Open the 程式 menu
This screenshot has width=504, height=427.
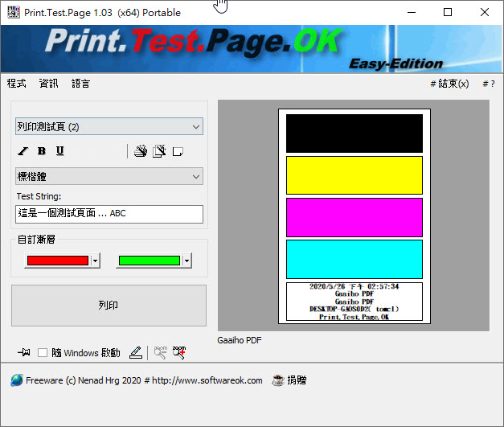17,84
